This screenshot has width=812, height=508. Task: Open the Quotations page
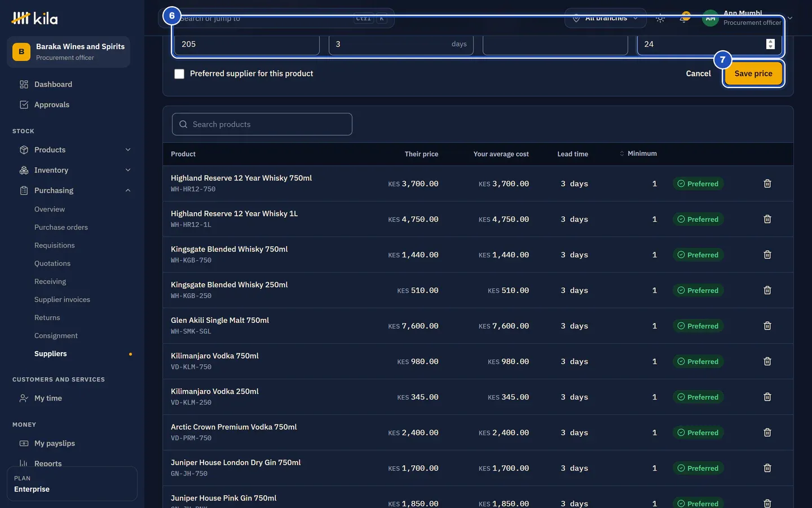(52, 264)
